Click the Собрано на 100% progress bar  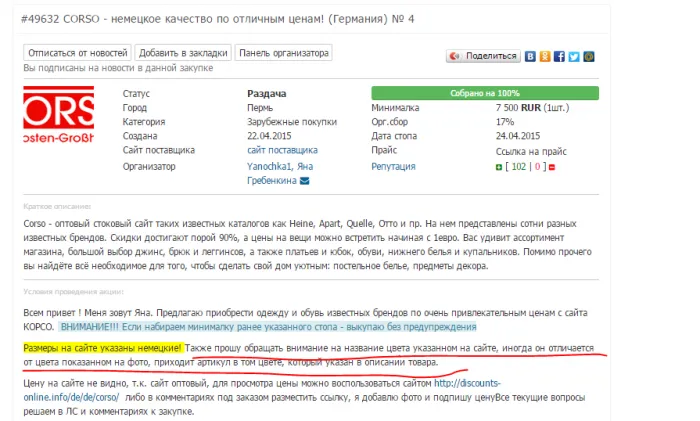pos(485,93)
